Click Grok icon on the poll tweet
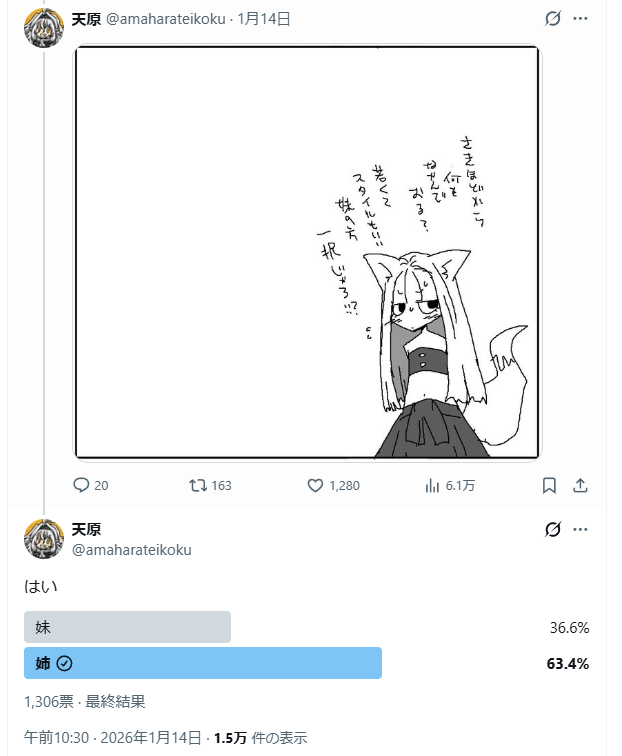 553,529
